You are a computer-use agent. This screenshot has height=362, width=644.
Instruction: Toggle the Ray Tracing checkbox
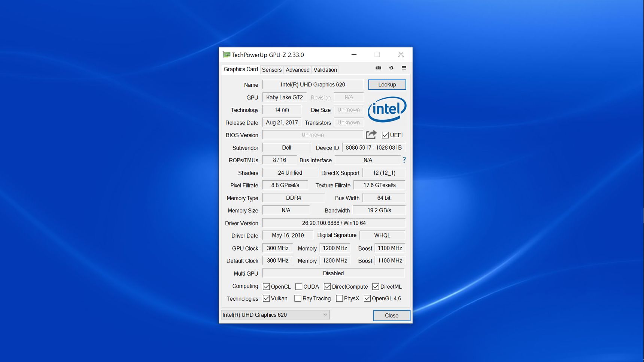tap(298, 298)
